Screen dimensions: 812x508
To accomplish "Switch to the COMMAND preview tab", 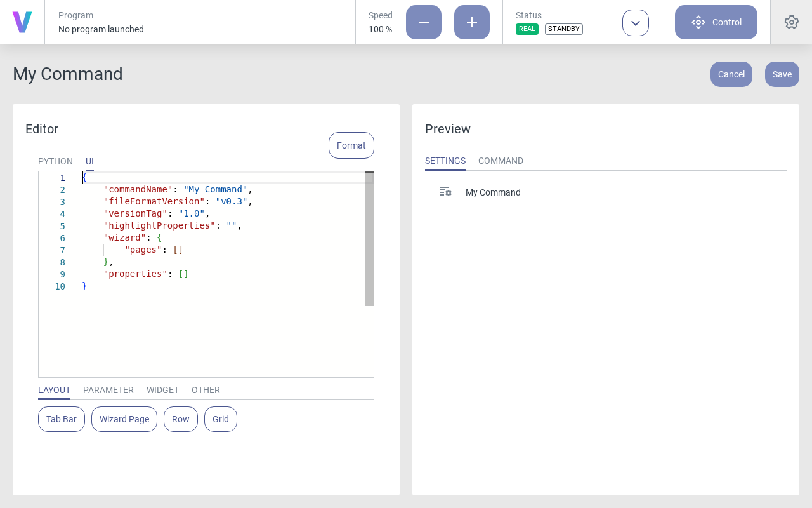I will [501, 161].
